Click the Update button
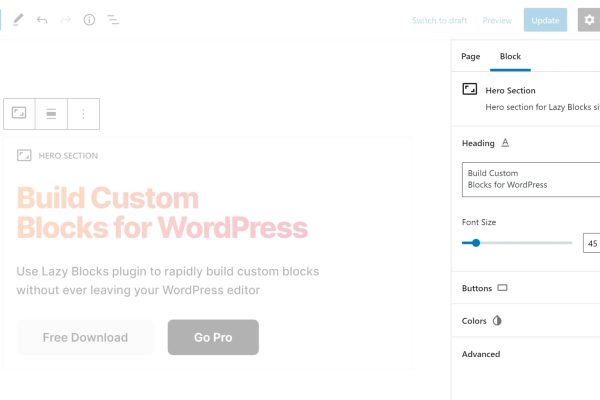The height and width of the screenshot is (400, 600). pos(545,20)
